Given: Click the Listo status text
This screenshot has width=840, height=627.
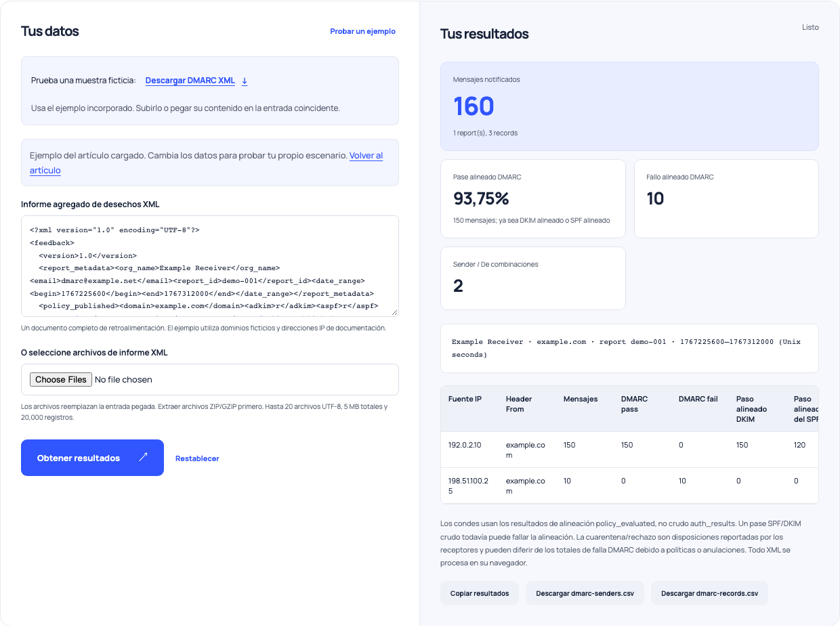Looking at the screenshot, I should 810,27.
